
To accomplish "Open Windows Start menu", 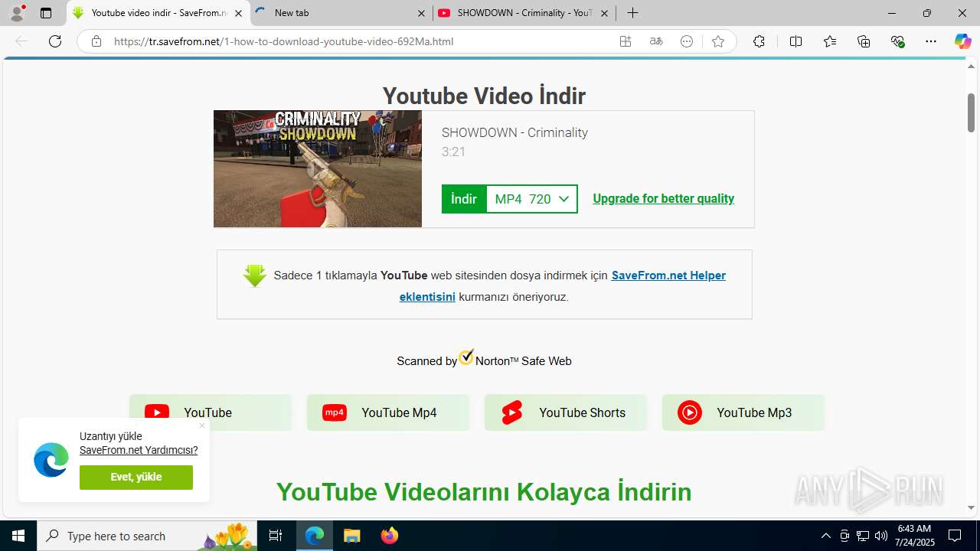I will point(18,536).
